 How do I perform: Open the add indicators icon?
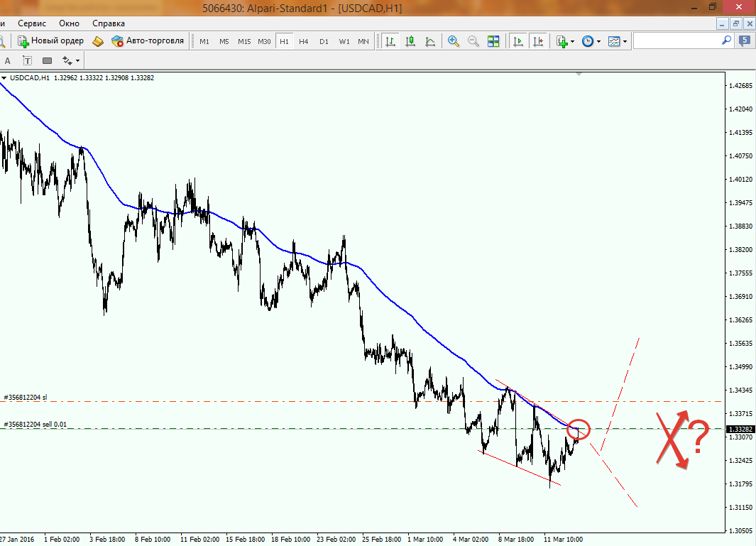(x=561, y=41)
